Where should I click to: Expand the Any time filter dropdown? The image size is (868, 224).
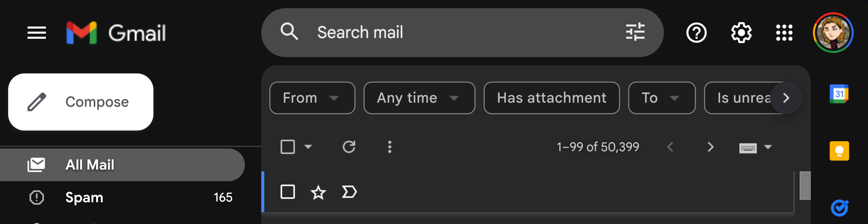point(419,98)
